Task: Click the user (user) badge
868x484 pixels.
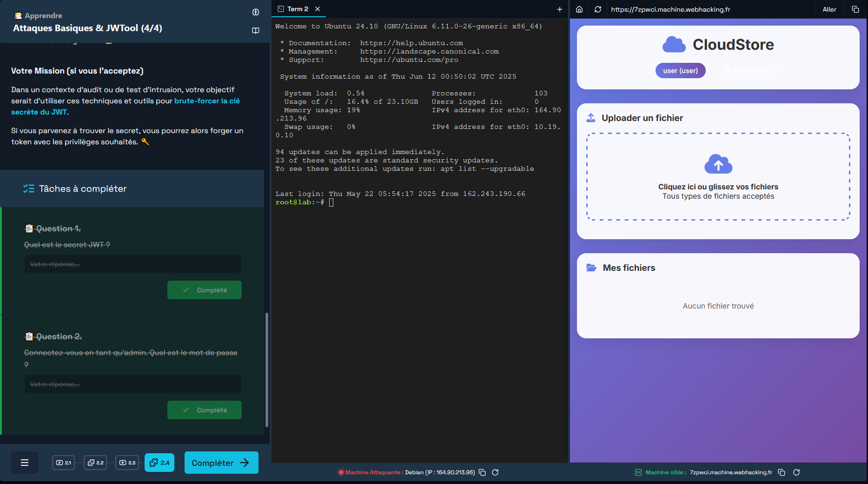Action: tap(681, 71)
